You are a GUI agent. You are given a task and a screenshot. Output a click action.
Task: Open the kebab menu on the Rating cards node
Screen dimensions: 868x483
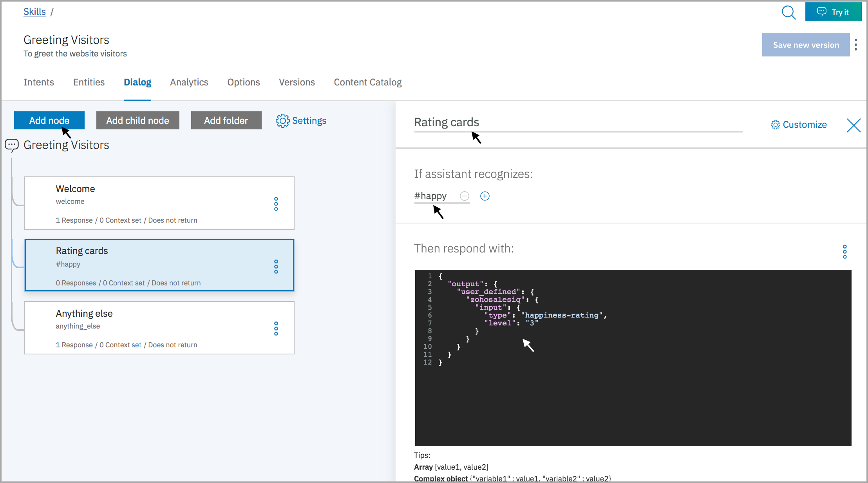click(x=276, y=266)
